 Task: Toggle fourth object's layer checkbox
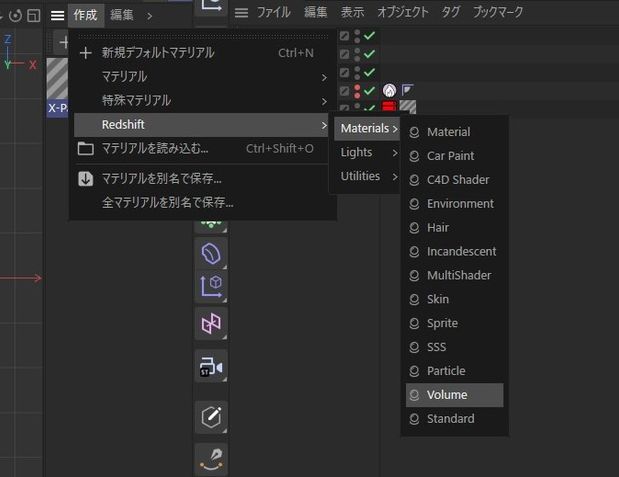[x=345, y=91]
